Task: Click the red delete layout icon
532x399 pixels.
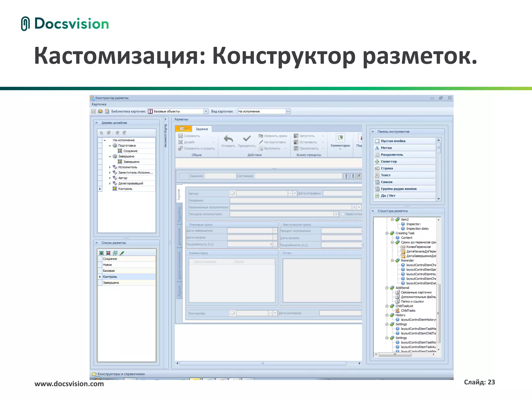Action: [108, 253]
